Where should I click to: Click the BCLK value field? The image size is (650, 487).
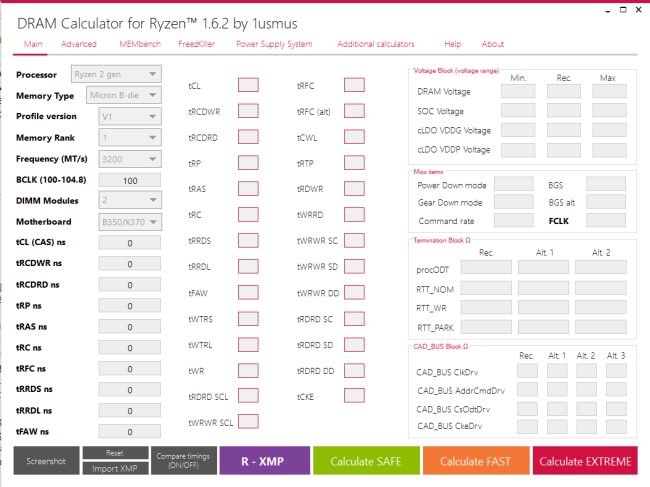point(130,180)
